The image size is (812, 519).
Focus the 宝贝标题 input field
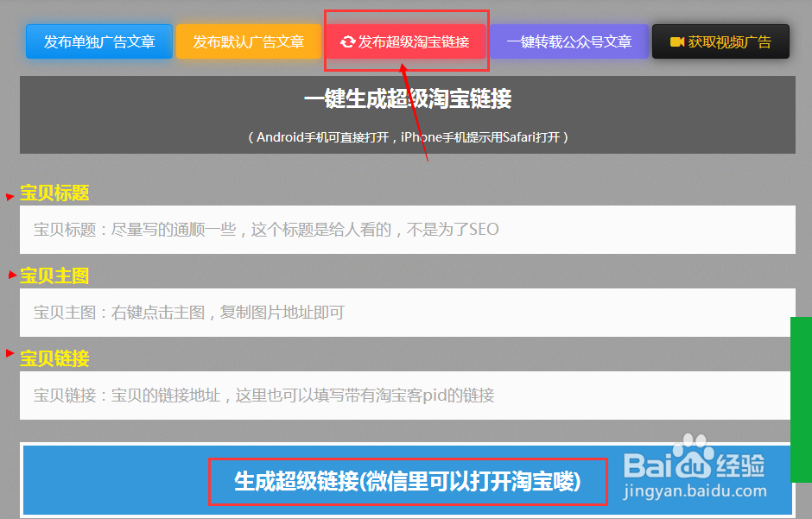pos(408,230)
